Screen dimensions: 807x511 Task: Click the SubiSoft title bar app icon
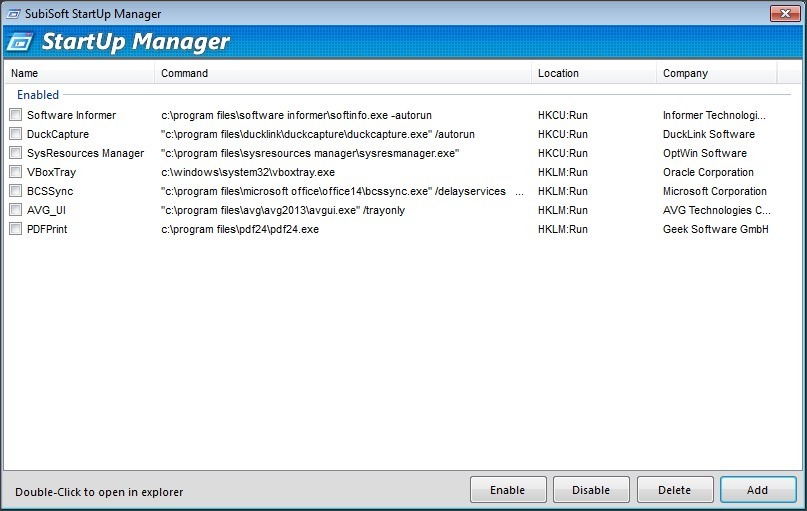click(x=13, y=14)
